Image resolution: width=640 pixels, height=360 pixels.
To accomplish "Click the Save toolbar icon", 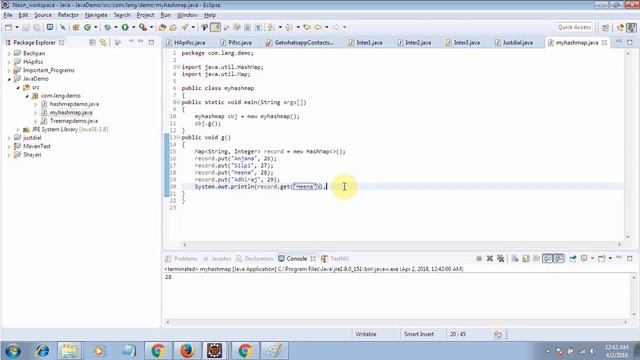I will tap(26, 27).
